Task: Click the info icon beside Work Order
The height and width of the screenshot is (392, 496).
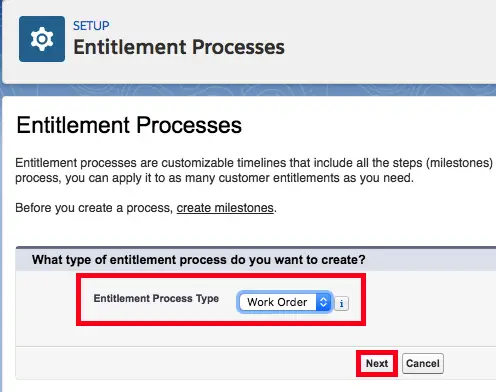Action: (341, 303)
